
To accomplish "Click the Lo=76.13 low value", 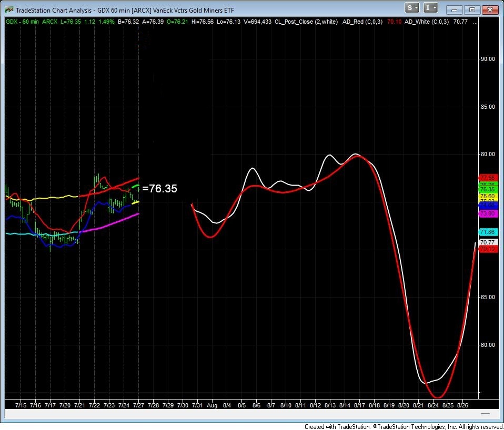I will (x=228, y=22).
